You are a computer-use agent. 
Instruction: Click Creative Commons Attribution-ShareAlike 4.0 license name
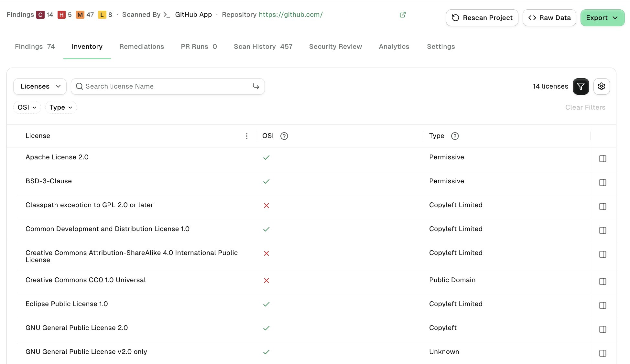132,256
